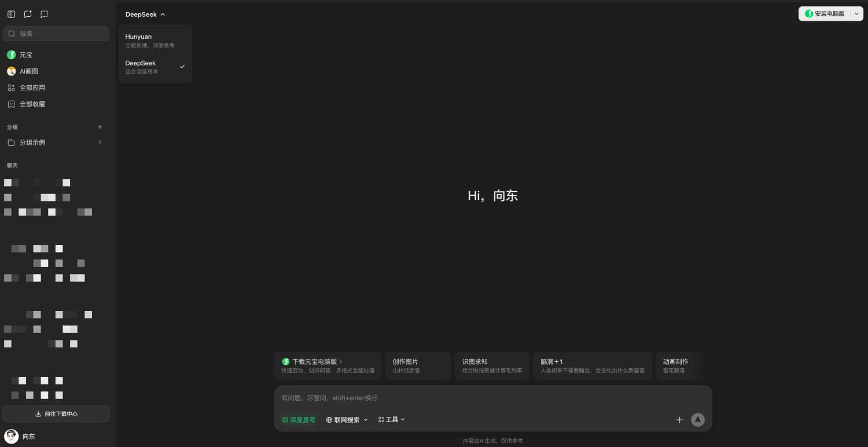Open 全部应用 in the sidebar

(x=32, y=87)
